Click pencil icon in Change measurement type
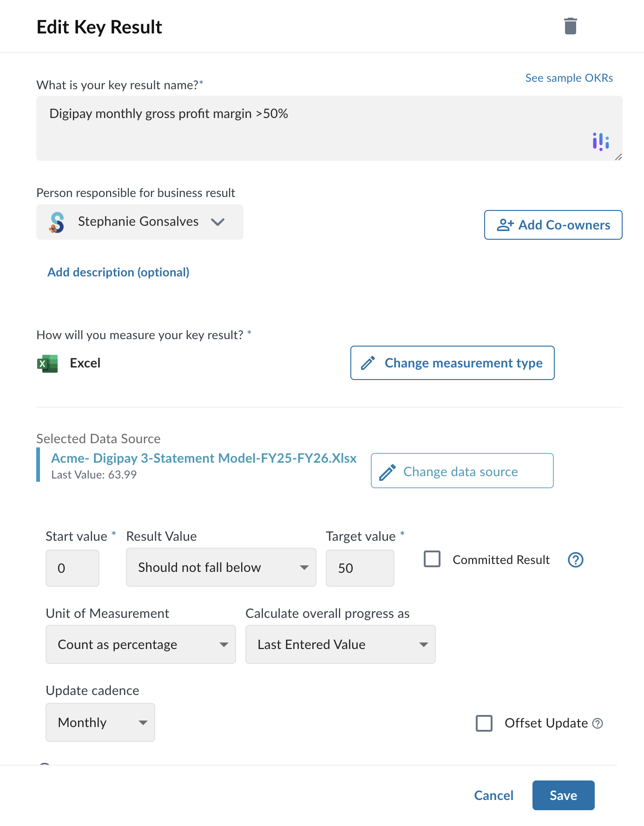Screen dimensions: 644x826 pyautogui.click(x=368, y=363)
